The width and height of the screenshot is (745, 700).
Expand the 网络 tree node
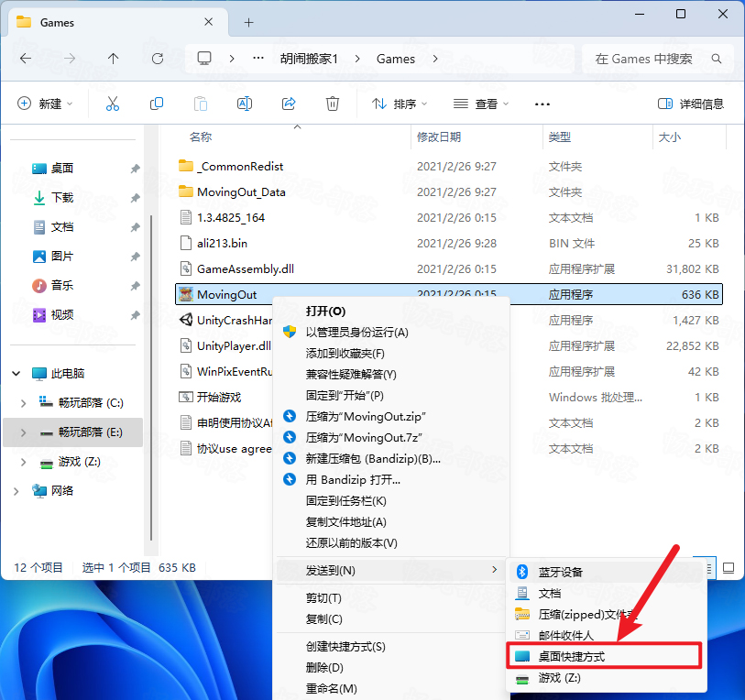pos(16,491)
